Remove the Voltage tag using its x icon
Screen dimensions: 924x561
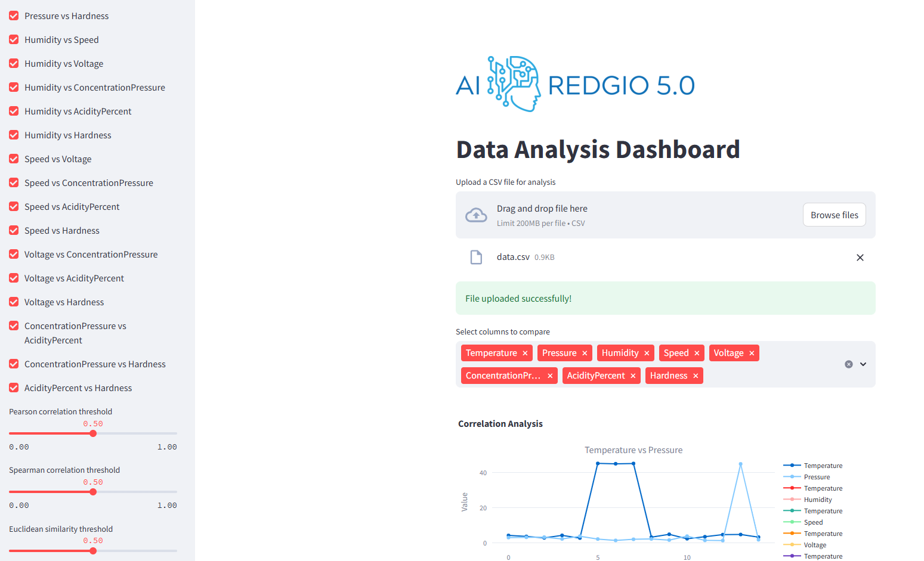click(752, 352)
